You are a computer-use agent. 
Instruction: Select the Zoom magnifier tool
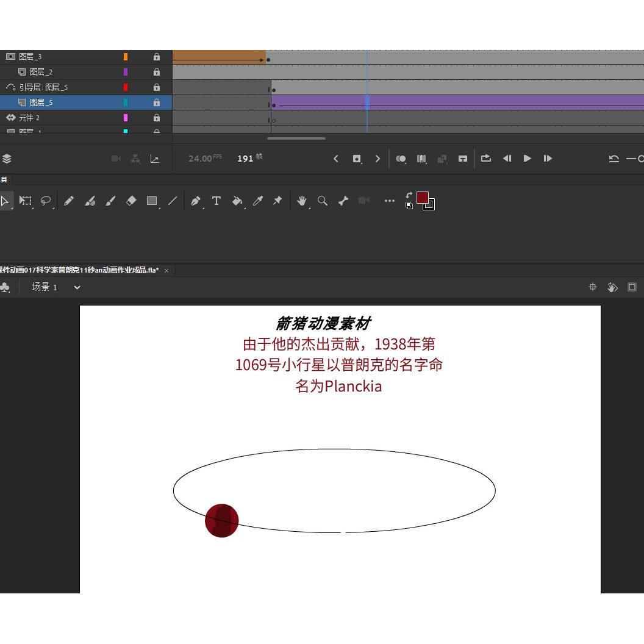tap(323, 201)
